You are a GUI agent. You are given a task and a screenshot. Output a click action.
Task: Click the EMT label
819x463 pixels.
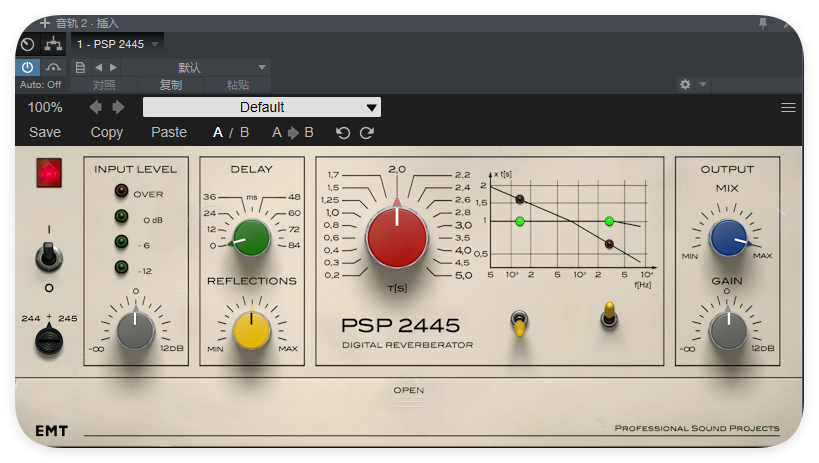click(52, 431)
